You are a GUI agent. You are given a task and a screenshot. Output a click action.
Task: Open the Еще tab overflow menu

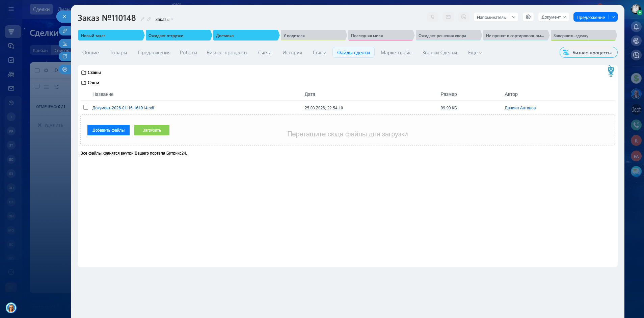point(475,53)
